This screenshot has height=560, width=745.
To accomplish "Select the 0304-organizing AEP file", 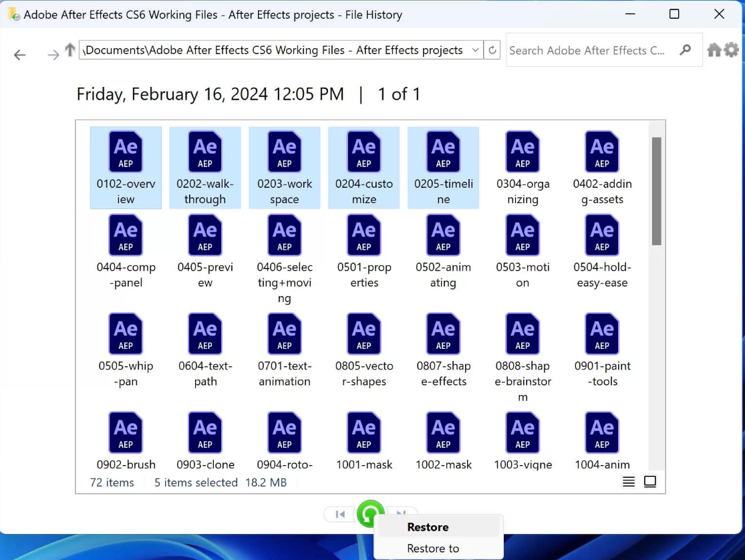I will point(523,167).
